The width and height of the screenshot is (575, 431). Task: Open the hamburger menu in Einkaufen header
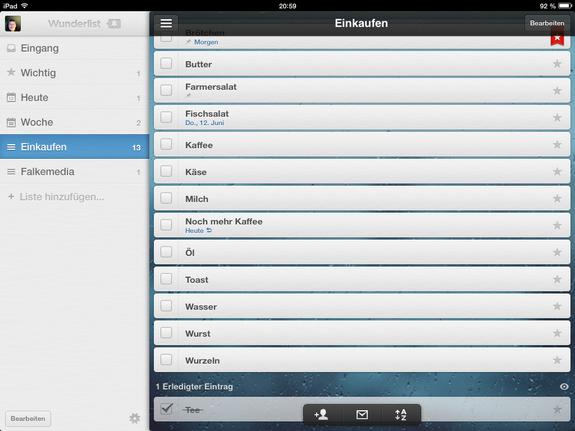click(166, 23)
